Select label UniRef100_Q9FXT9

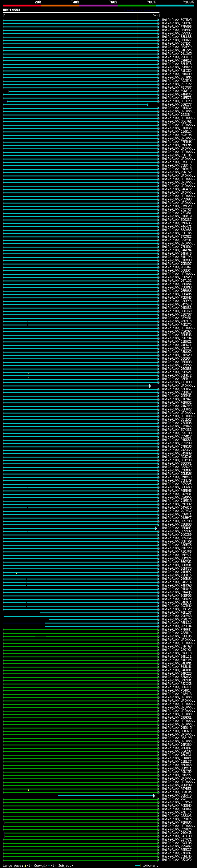coord(177,57)
